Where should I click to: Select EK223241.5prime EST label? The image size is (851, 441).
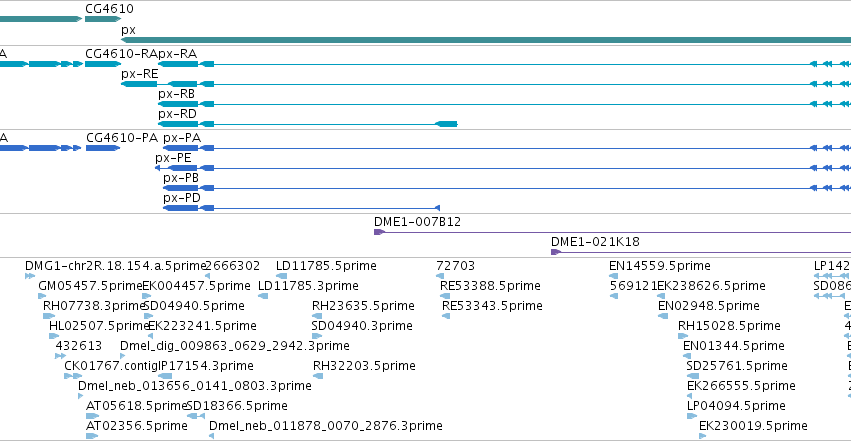[202, 326]
